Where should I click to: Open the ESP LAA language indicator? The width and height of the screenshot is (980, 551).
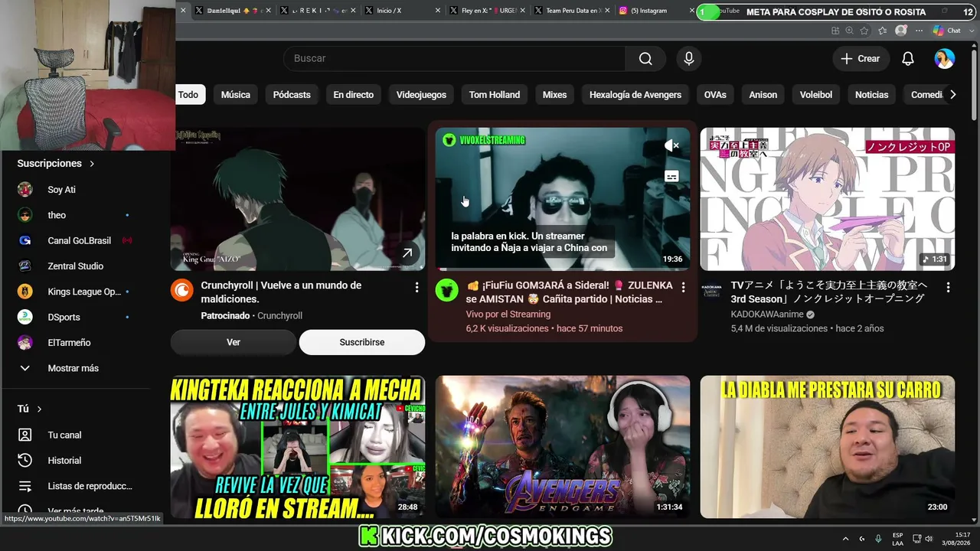[x=897, y=539]
